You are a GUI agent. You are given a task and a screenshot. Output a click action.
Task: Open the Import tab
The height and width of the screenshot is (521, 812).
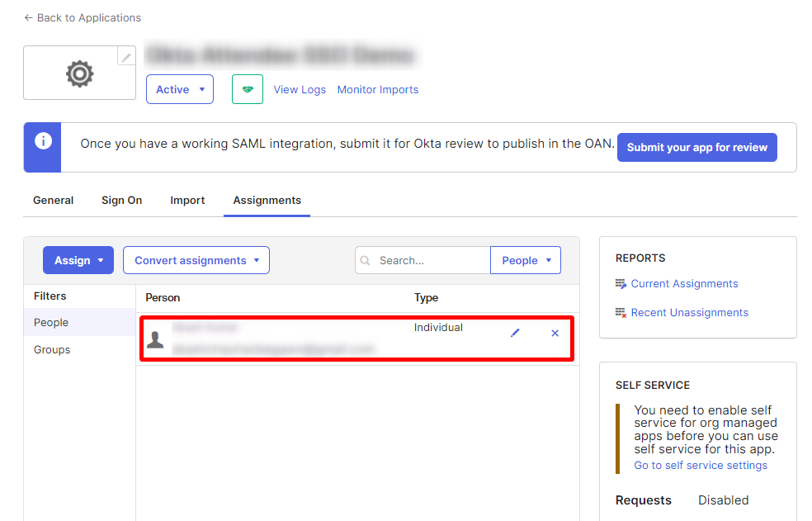[x=187, y=201]
